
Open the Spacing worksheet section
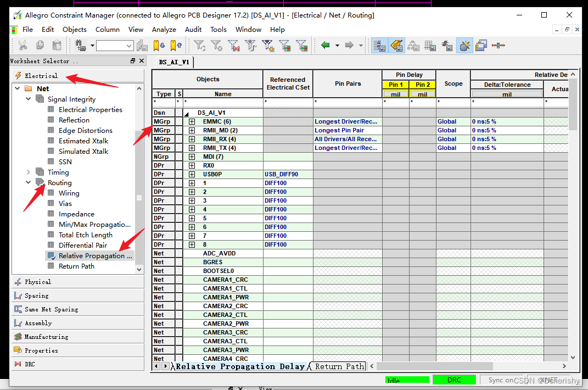tap(78, 296)
